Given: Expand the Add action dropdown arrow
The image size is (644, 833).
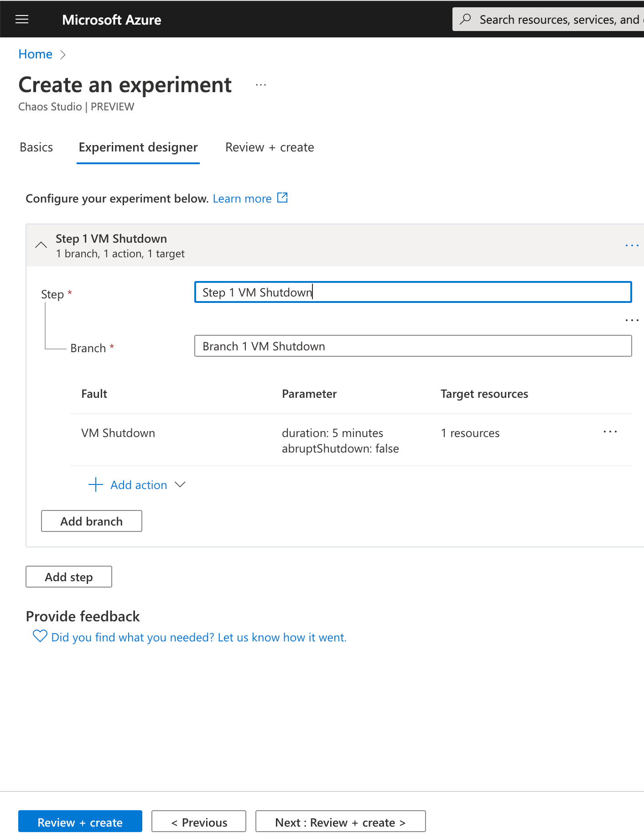Looking at the screenshot, I should 180,484.
